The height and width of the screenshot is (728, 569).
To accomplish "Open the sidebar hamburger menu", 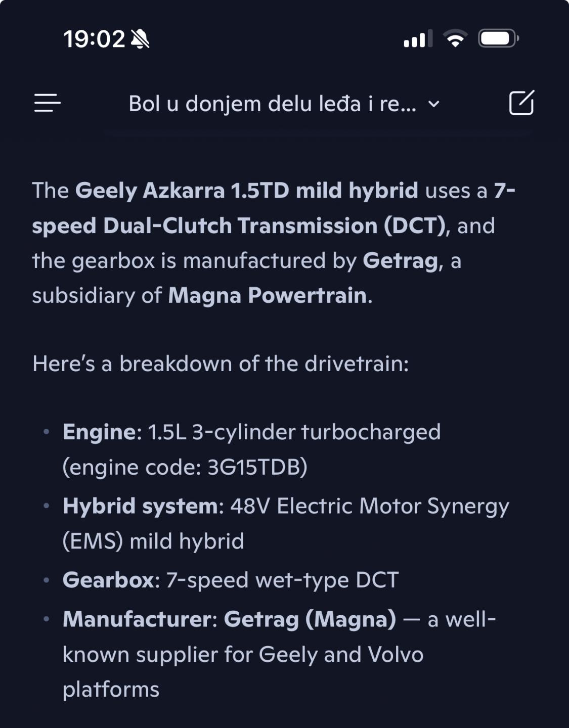I will 48,103.
